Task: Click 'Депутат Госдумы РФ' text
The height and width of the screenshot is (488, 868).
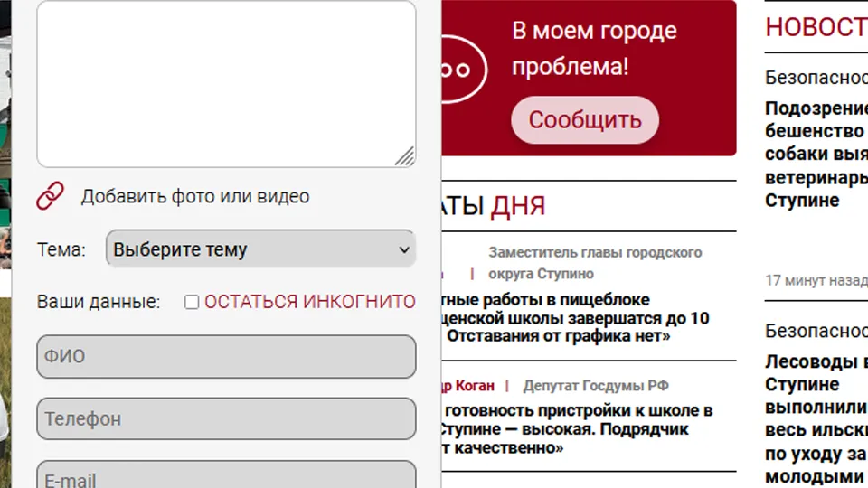Action: (596, 386)
